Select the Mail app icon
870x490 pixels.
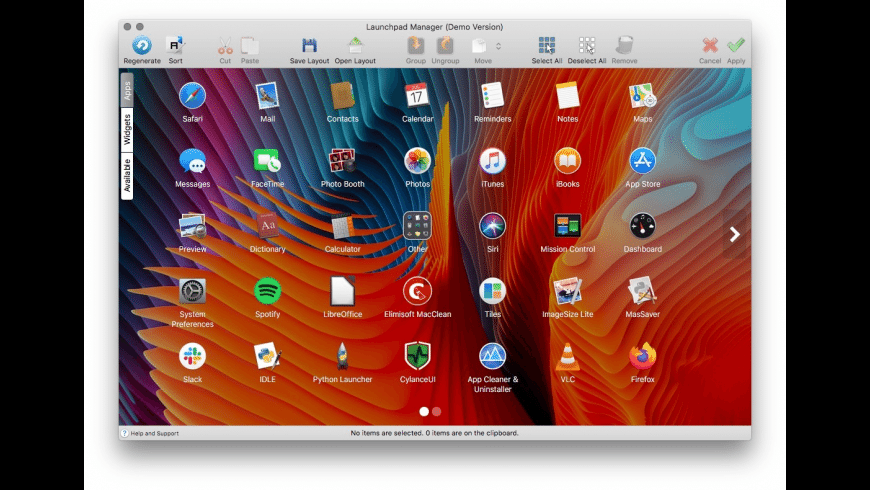coord(267,95)
